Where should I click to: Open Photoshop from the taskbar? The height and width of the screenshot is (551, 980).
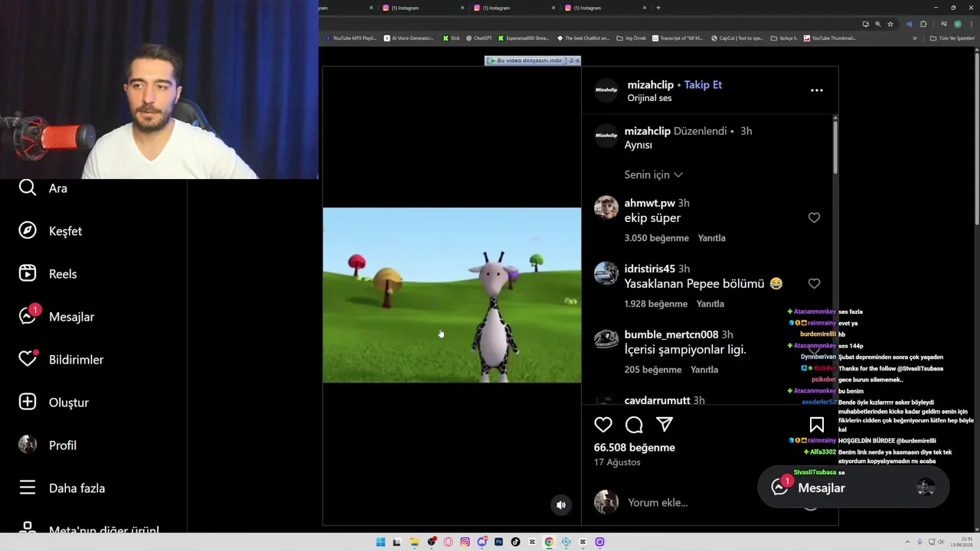(x=498, y=542)
